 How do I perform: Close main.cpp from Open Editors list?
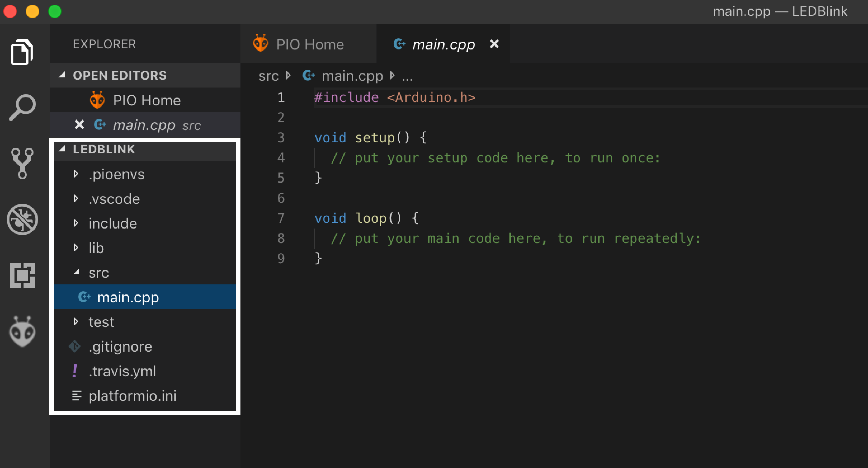(79, 125)
